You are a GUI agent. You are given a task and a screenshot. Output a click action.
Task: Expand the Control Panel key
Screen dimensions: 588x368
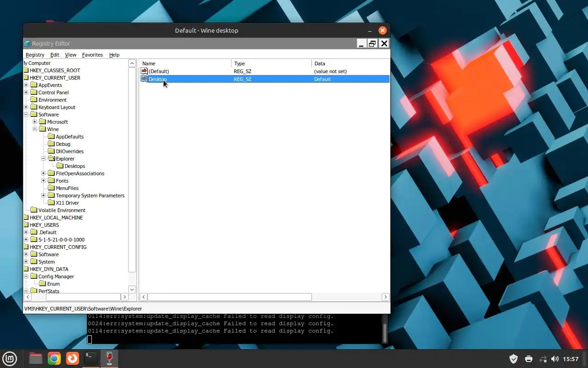[x=26, y=92]
